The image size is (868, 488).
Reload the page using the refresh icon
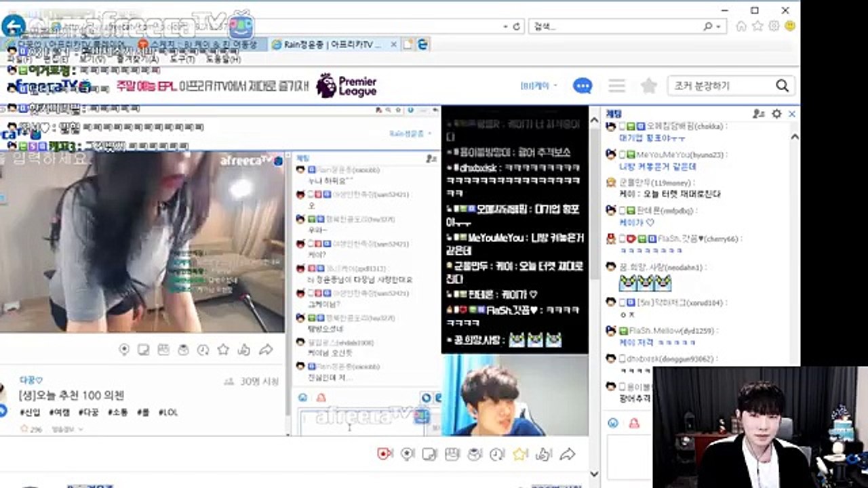click(x=517, y=26)
